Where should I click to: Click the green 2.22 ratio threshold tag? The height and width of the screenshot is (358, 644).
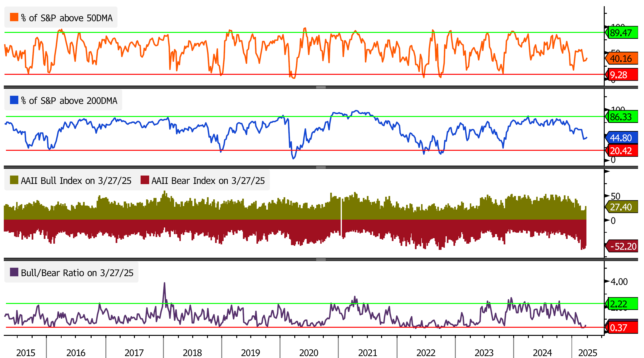[x=622, y=304]
